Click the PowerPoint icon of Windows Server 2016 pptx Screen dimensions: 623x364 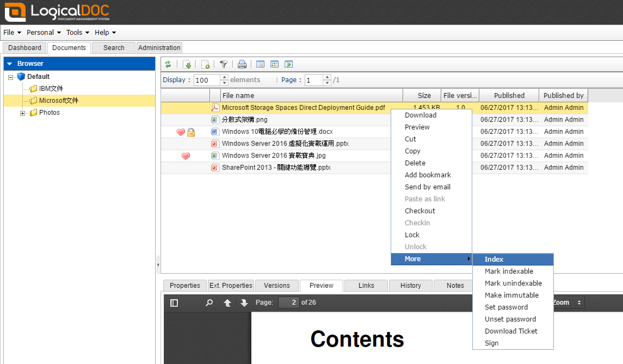[x=214, y=144]
